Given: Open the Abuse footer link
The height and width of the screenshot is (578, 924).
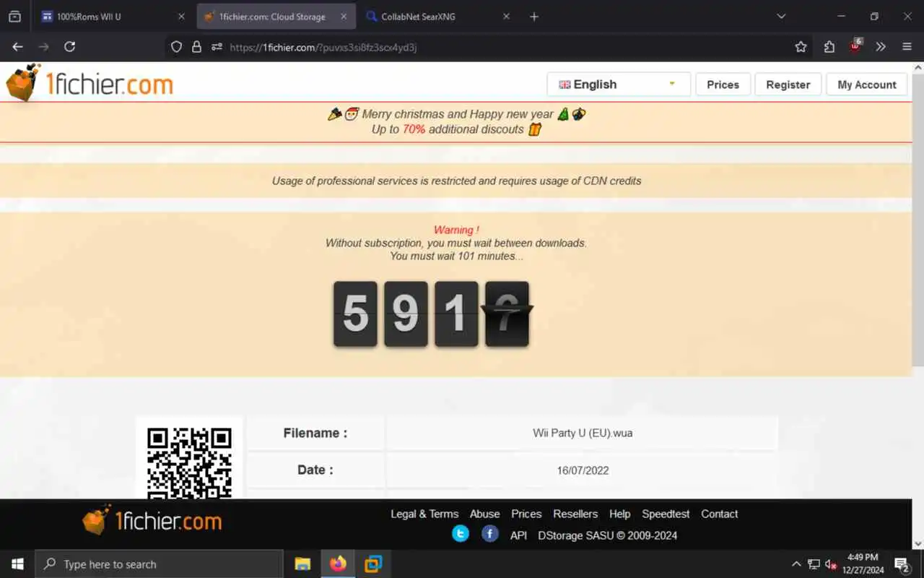Looking at the screenshot, I should [484, 514].
